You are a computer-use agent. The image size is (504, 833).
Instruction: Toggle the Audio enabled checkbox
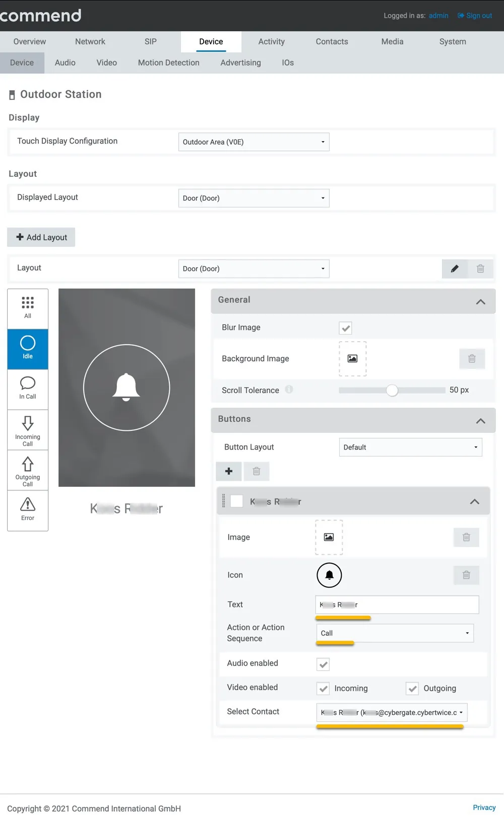pyautogui.click(x=323, y=664)
